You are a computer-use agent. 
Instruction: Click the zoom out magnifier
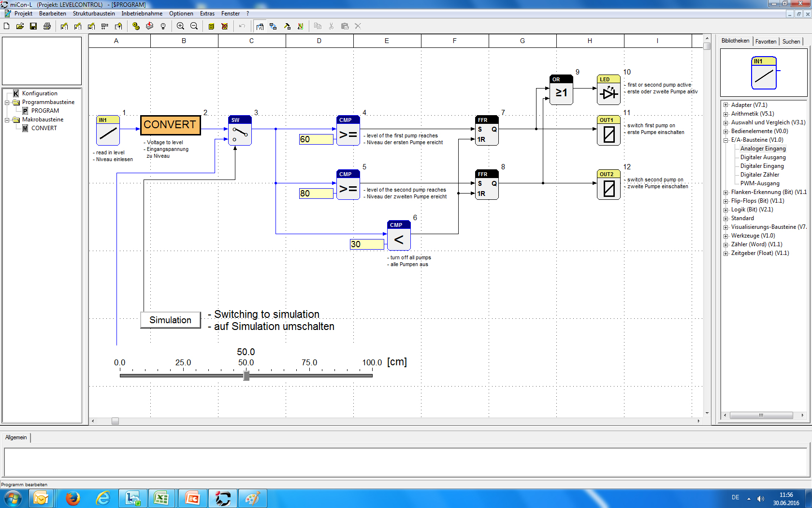194,26
